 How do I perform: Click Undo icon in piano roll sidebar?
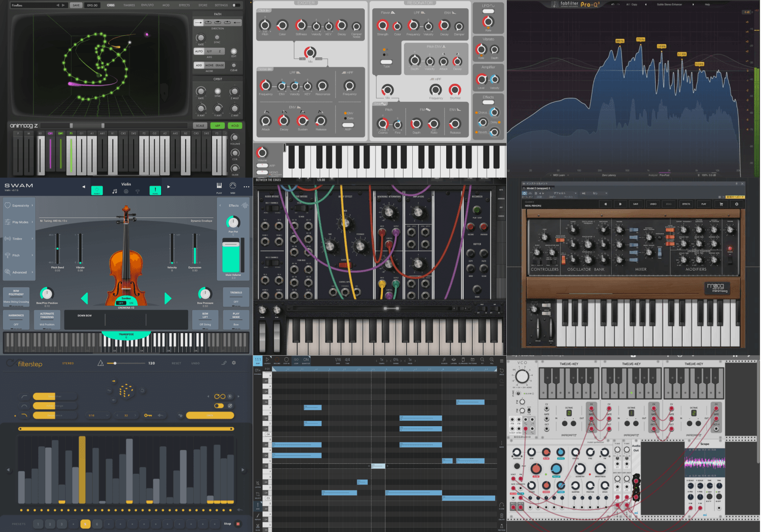(x=501, y=371)
